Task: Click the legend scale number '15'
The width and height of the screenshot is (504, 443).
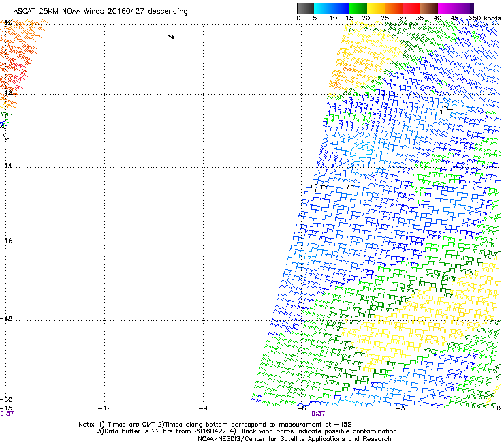Action: tap(349, 18)
